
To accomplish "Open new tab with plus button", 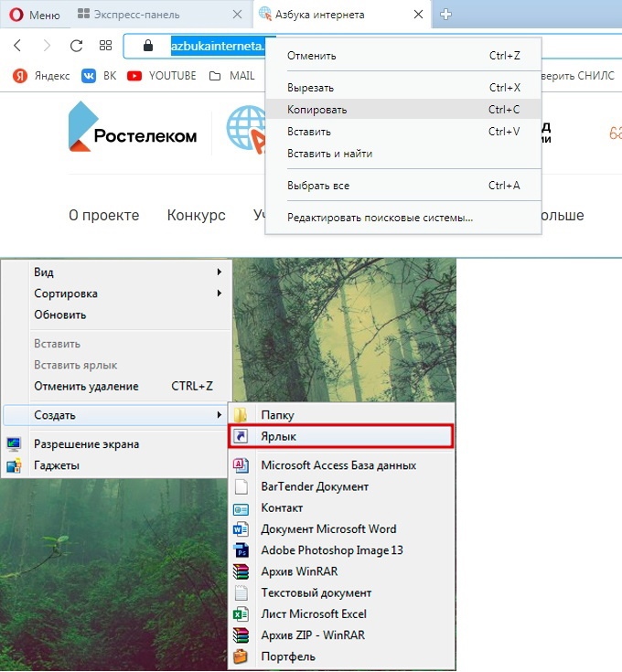I will pos(446,15).
